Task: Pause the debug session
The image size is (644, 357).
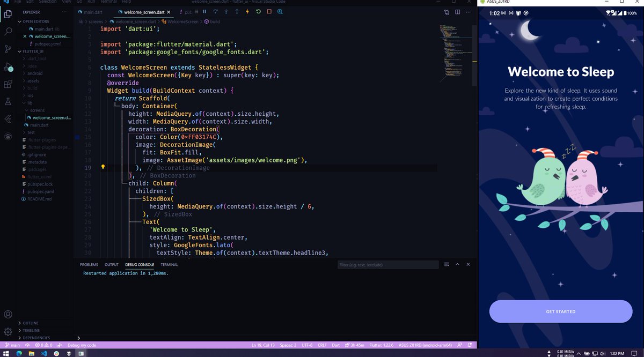Action: click(204, 11)
